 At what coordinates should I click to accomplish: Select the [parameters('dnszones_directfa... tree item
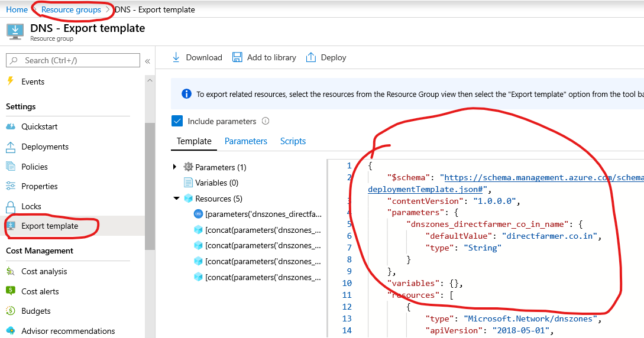[263, 214]
